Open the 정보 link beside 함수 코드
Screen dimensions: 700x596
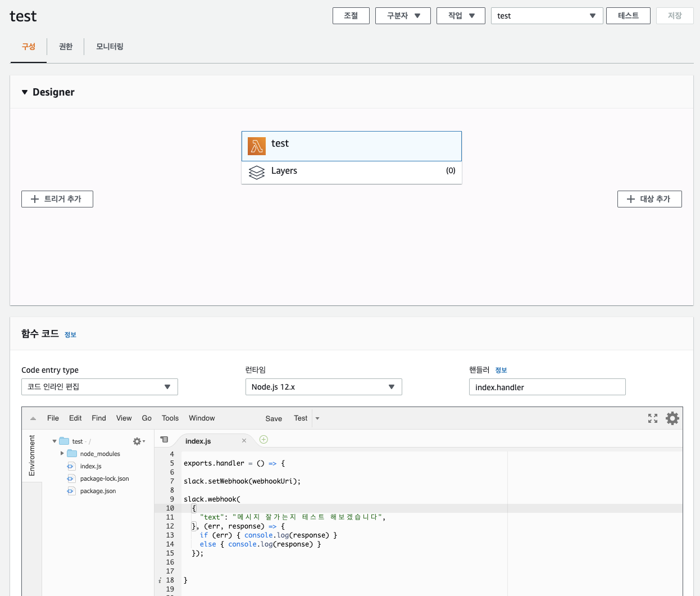click(x=70, y=335)
